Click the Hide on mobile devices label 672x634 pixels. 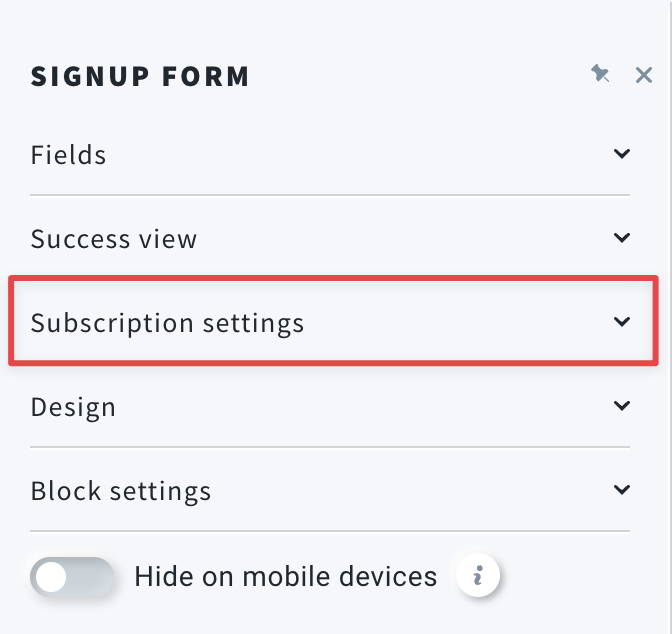click(x=285, y=576)
